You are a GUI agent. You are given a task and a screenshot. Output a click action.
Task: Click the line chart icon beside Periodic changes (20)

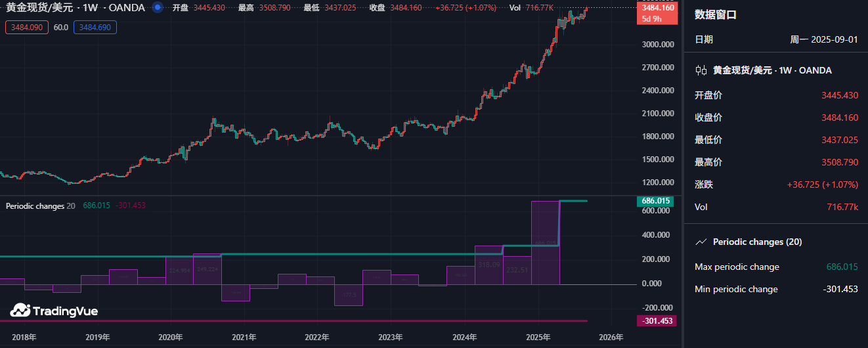pyautogui.click(x=701, y=242)
